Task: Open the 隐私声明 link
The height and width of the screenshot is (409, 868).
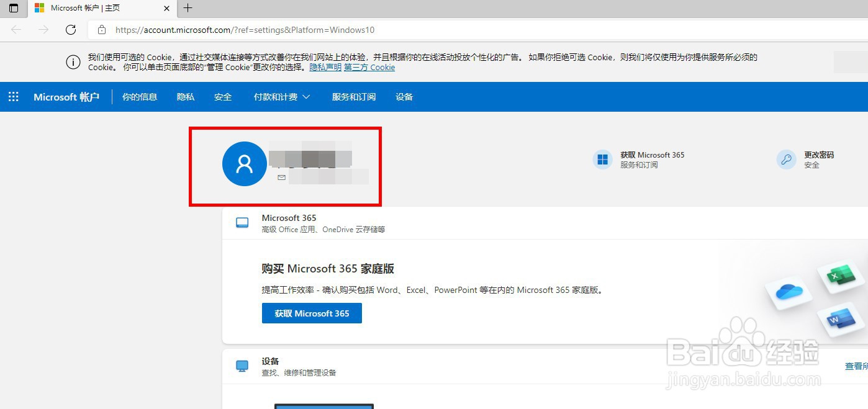Action: pyautogui.click(x=325, y=67)
